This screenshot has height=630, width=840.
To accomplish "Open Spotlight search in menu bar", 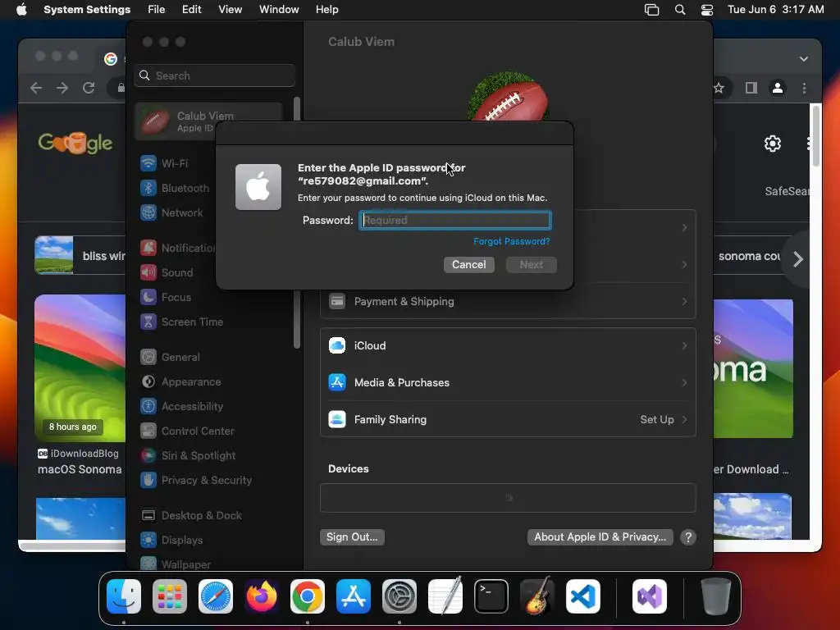I will point(680,10).
